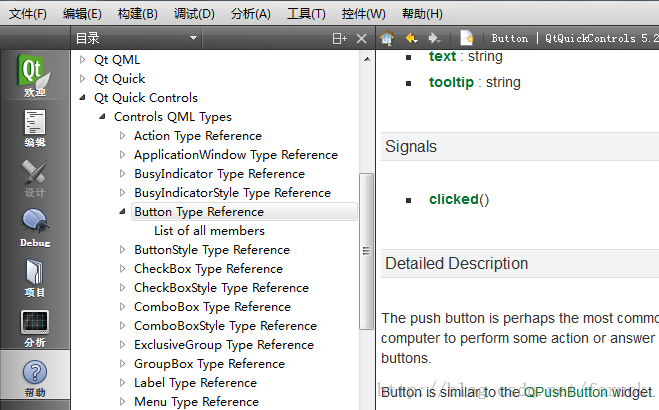
Task: Expand ComboBox Type Reference arrow
Action: coord(122,307)
